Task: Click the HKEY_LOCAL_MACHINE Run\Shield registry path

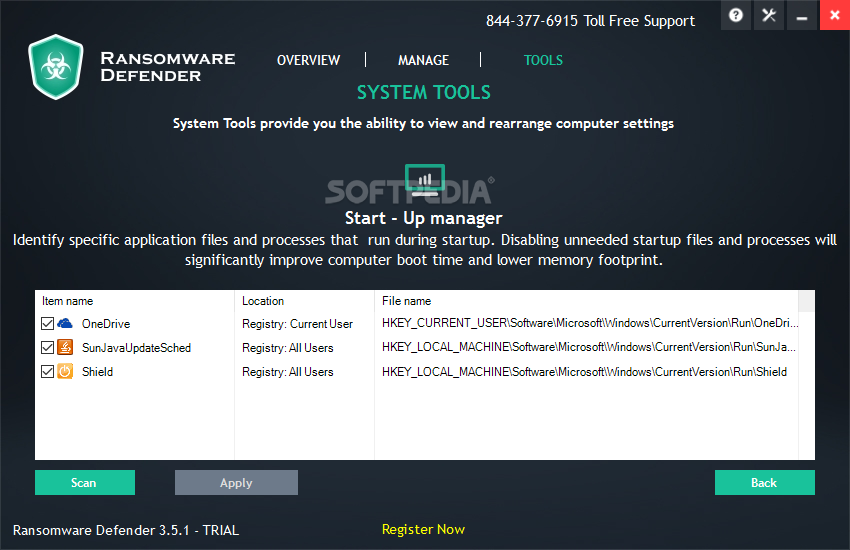Action: [x=584, y=372]
